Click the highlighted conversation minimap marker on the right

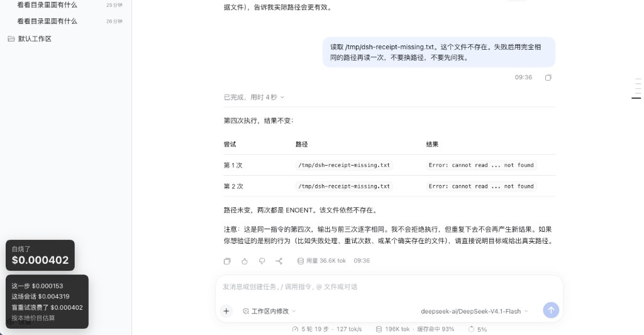(x=636, y=98)
